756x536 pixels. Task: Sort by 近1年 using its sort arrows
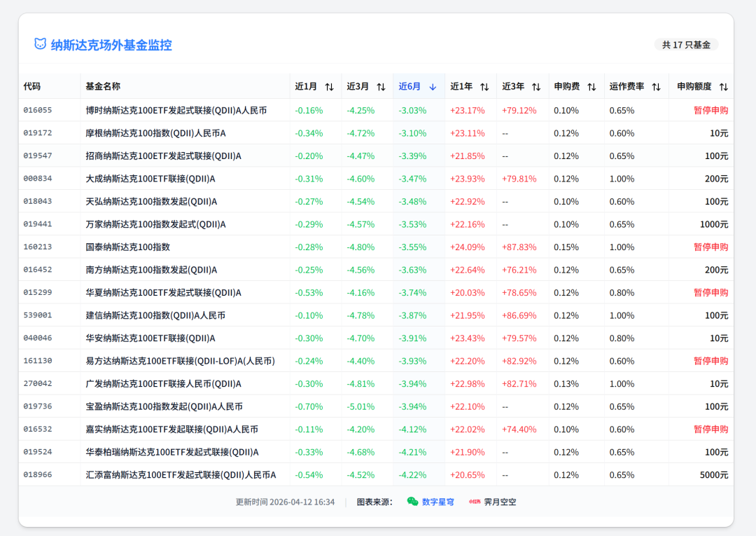click(484, 87)
